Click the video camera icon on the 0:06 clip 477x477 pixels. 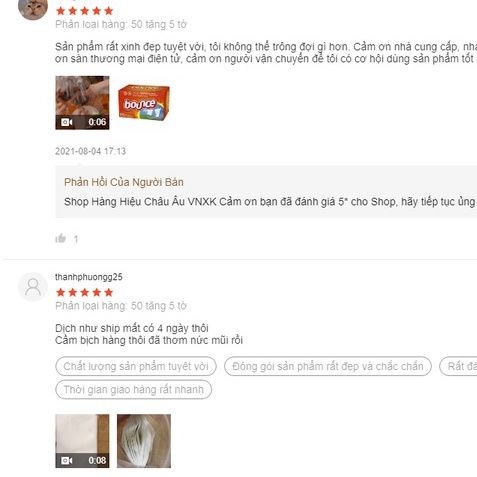[x=67, y=122]
